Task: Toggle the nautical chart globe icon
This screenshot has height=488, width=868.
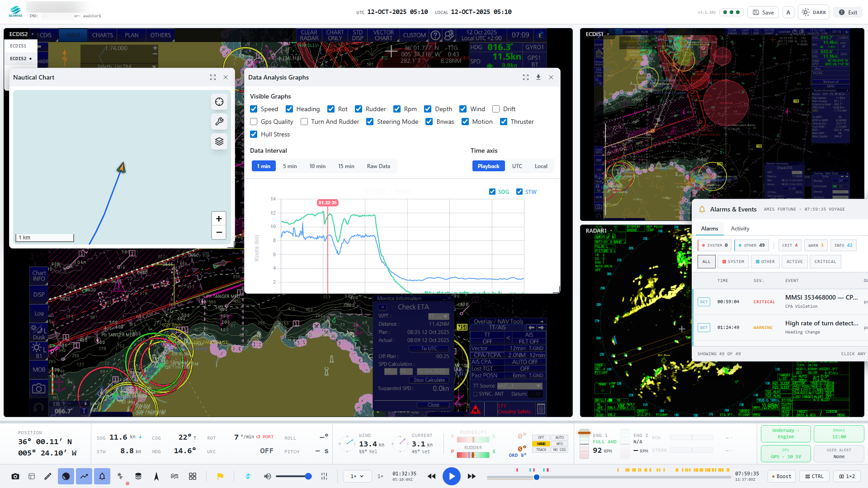Action: click(66, 476)
